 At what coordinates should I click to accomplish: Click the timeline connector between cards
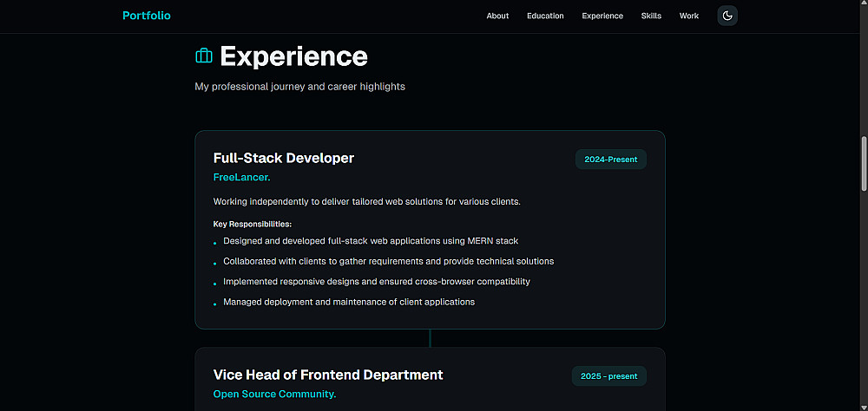point(430,338)
